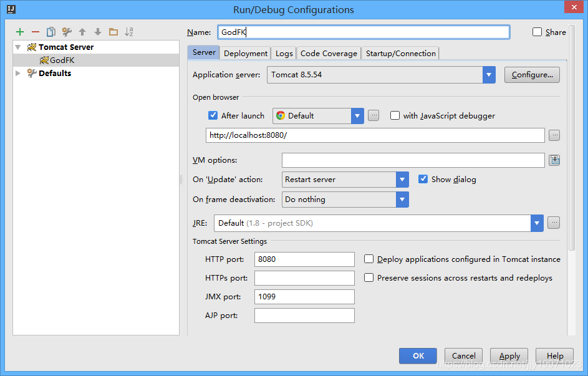588x376 pixels.
Task: Sort configurations alphabetically
Action: [x=129, y=32]
